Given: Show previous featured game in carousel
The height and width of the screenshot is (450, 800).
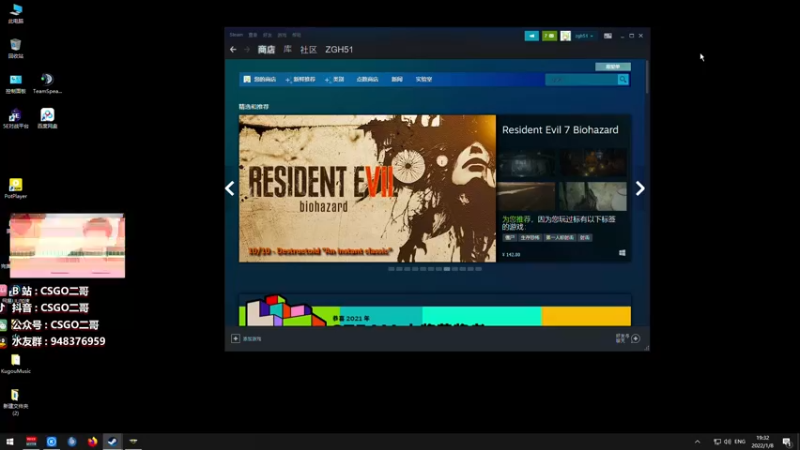Looking at the screenshot, I should (x=230, y=188).
